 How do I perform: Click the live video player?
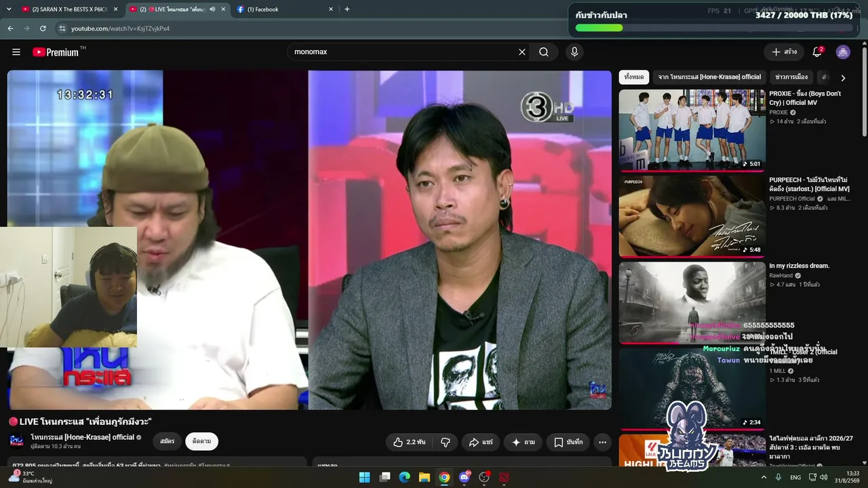pos(309,240)
